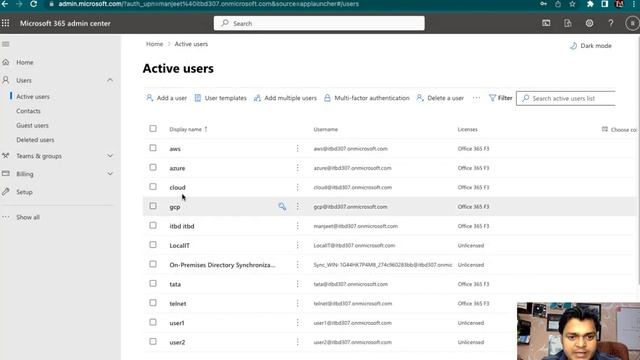Screen dimensions: 640x360
Task: Open more actions for aws user
Action: click(x=298, y=149)
